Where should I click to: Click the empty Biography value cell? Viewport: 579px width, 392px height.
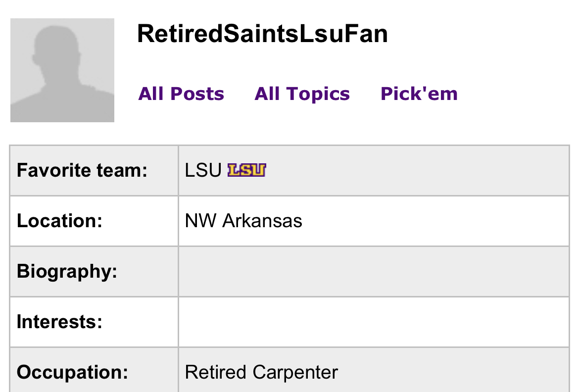coord(374,271)
